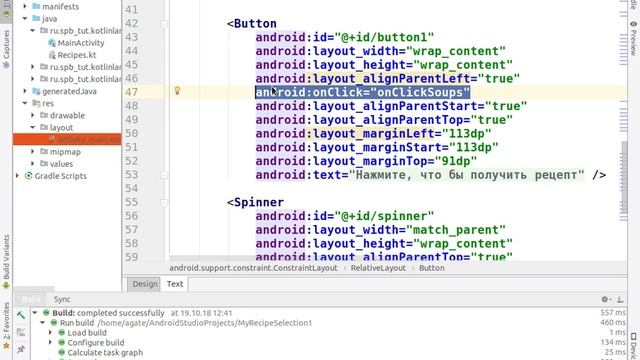The width and height of the screenshot is (640, 360).
Task: Select the Build tab in bottom panel
Action: (x=31, y=299)
